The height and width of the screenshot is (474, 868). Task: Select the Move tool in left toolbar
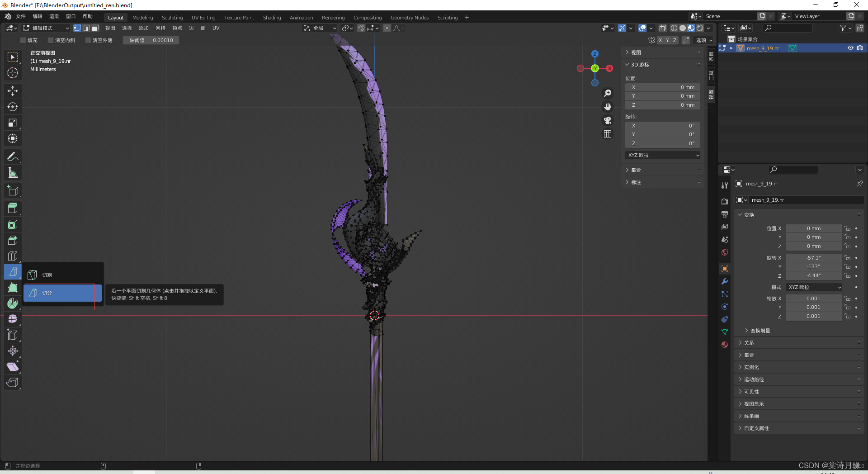(x=13, y=91)
